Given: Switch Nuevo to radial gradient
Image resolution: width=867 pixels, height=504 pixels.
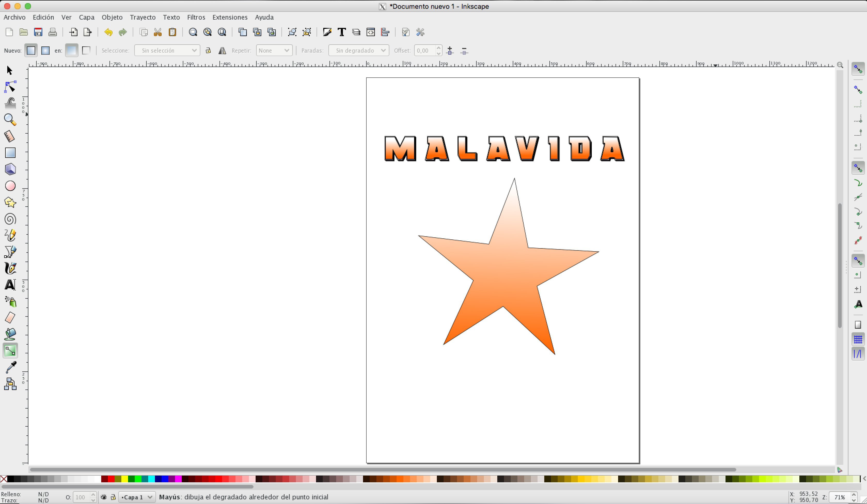Looking at the screenshot, I should tap(45, 50).
